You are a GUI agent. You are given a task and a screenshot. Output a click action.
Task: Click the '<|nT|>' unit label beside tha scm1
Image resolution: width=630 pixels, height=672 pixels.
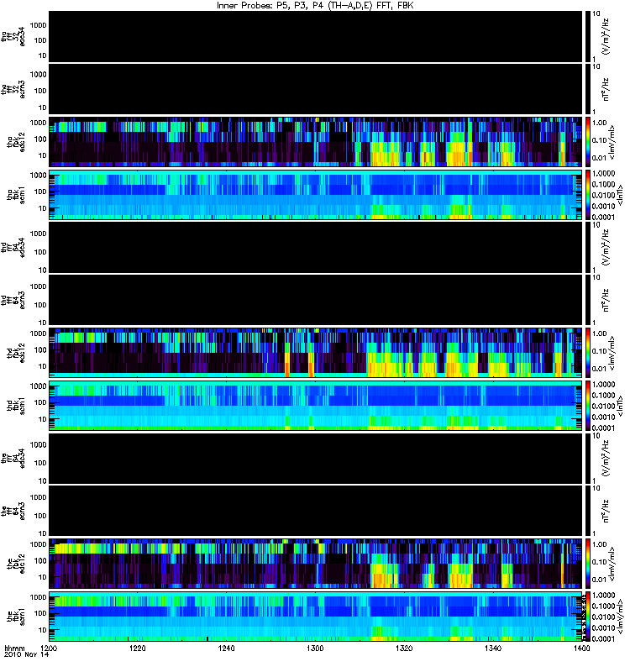pyautogui.click(x=620, y=195)
